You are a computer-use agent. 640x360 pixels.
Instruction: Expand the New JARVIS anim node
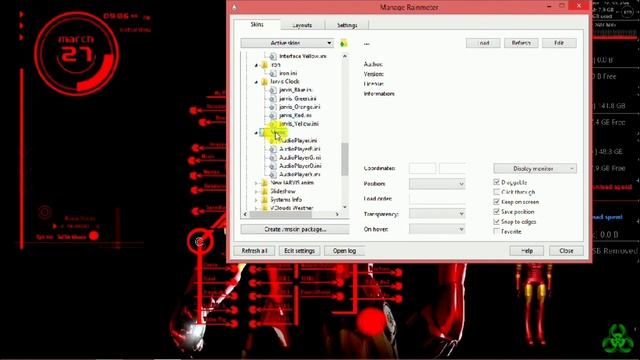point(256,183)
